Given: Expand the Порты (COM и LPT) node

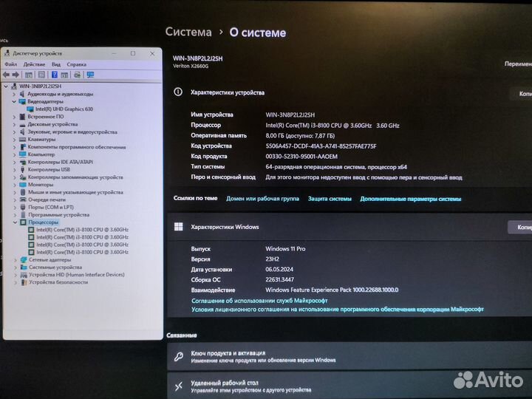Looking at the screenshot, I should click(x=15, y=208).
